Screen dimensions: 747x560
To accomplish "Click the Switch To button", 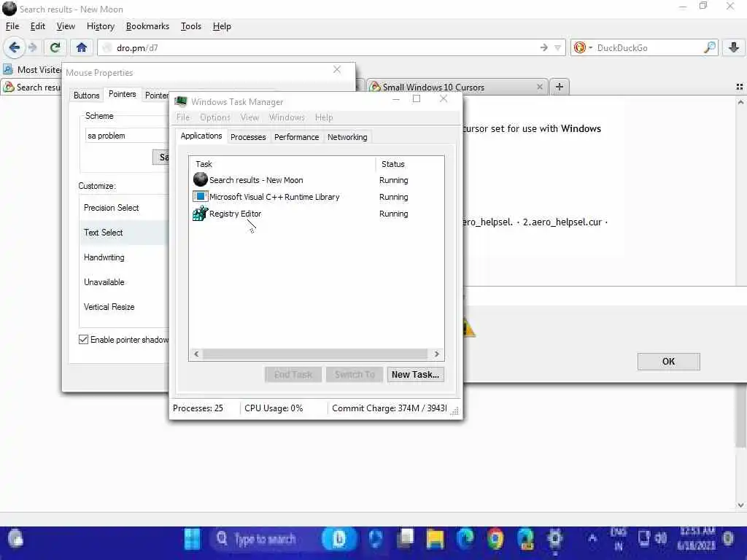I will (355, 374).
